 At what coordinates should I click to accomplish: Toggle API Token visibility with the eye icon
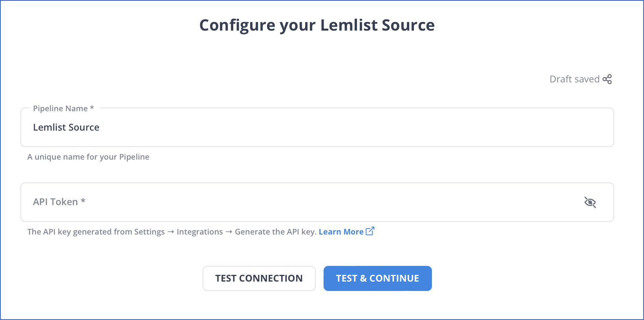[x=591, y=202]
